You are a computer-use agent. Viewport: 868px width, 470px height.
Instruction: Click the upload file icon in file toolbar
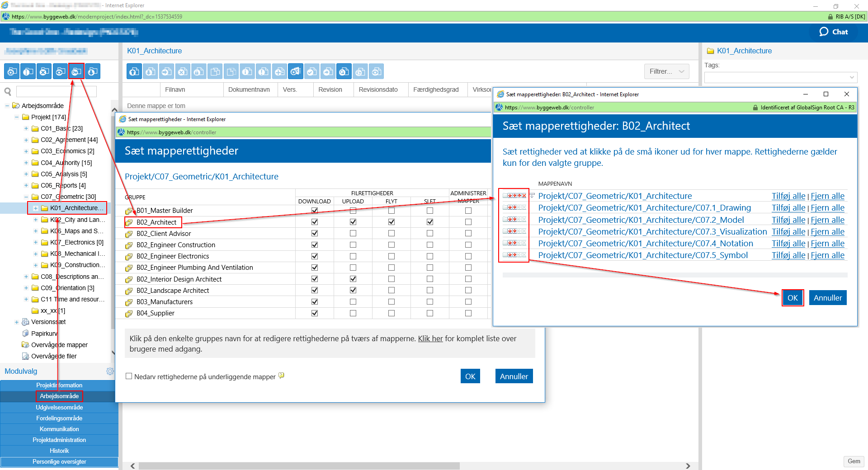[134, 71]
